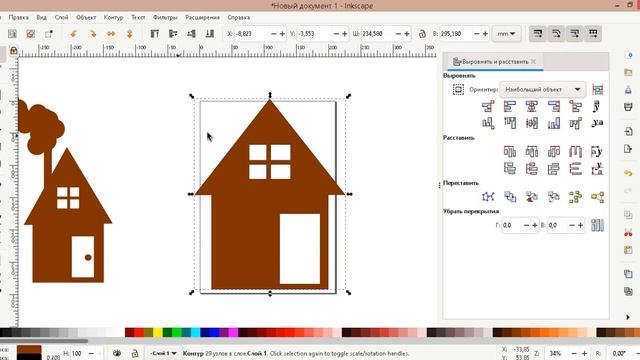This screenshot has height=360, width=640.
Task: Click align on-canvas handles icon
Action: tap(598, 89)
